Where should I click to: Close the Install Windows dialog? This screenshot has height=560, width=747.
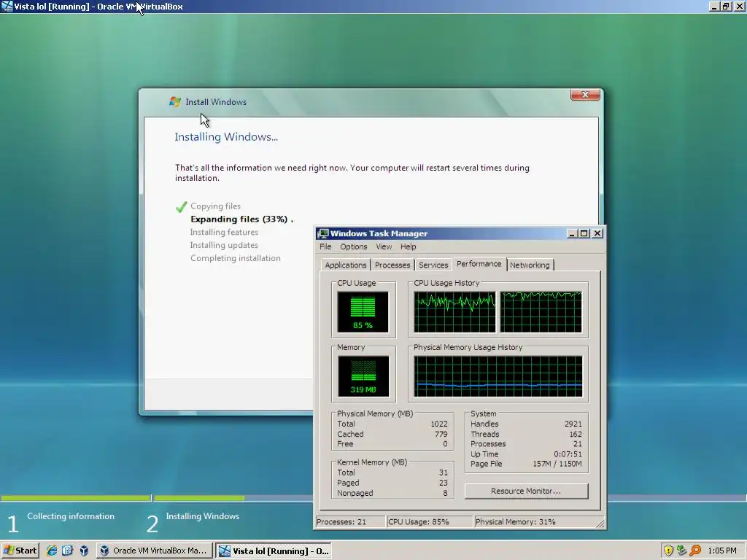pyautogui.click(x=586, y=94)
